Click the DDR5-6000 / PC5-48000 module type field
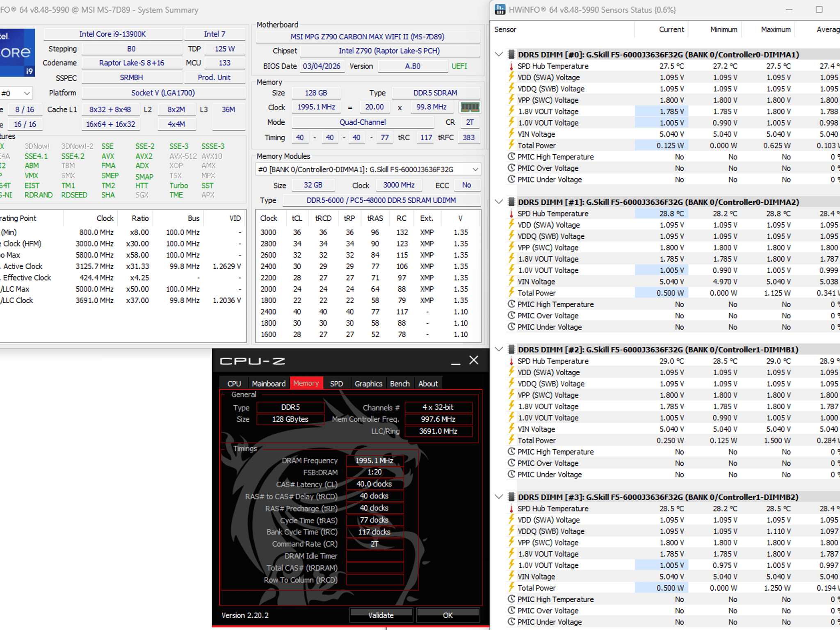840x630 pixels. tap(381, 200)
